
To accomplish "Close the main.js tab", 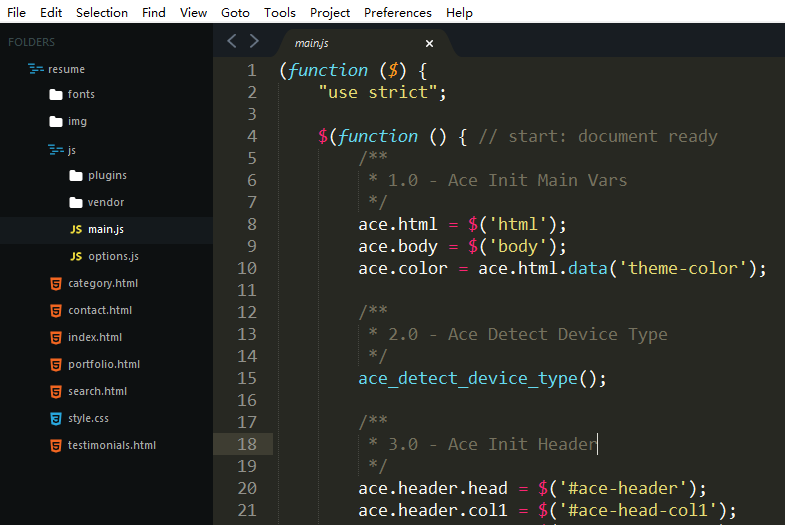I will [429, 44].
